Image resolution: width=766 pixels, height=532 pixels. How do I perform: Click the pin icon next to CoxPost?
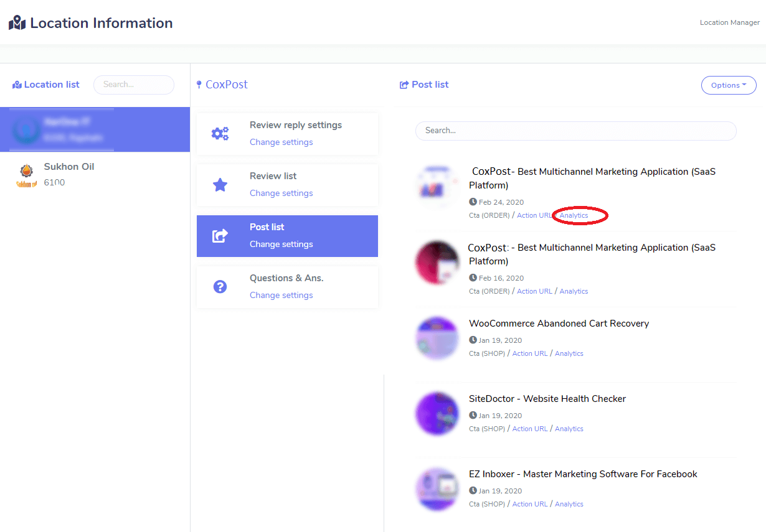[199, 85]
